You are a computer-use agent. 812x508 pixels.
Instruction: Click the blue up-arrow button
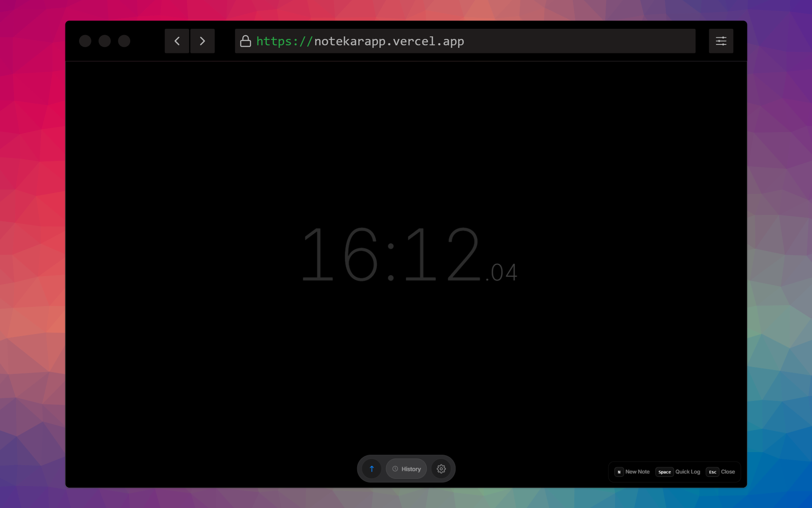tap(372, 469)
